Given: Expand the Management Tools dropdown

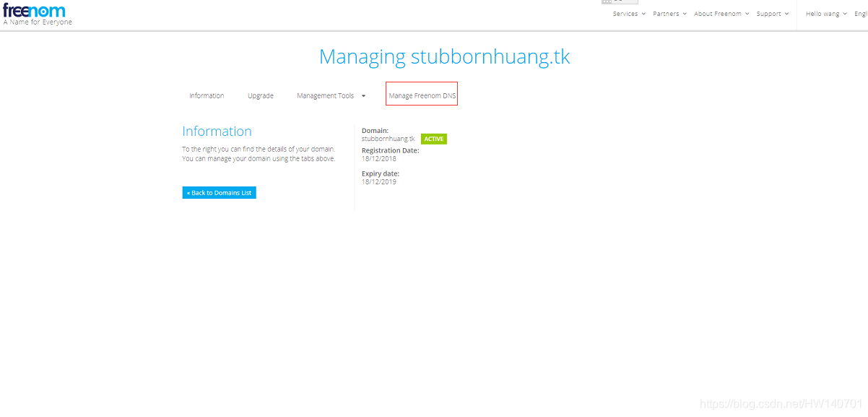Looking at the screenshot, I should click(x=331, y=95).
